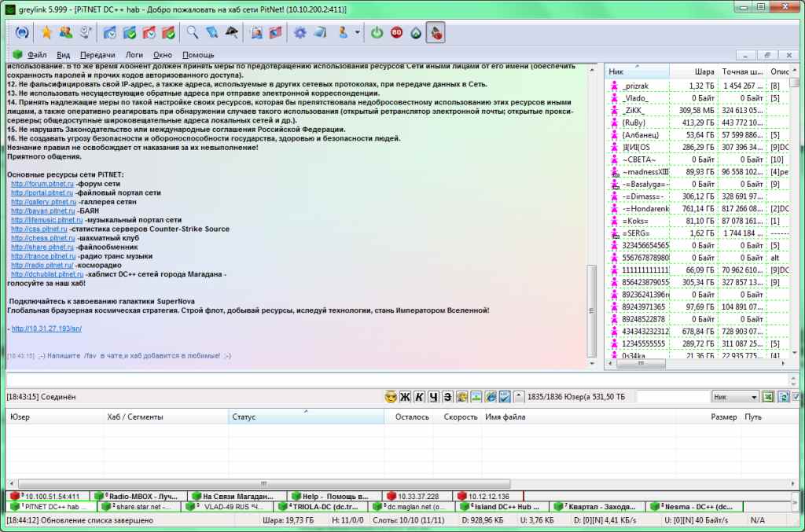805x532 pixels.
Task: Toggle the checkbox beside the user list refresh icon
Action: pyautogui.click(x=797, y=397)
